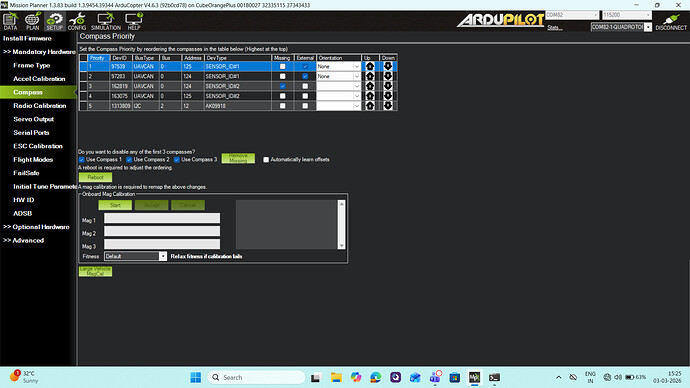
Task: Open Microsoft Teams from taskbar
Action: [x=435, y=377]
